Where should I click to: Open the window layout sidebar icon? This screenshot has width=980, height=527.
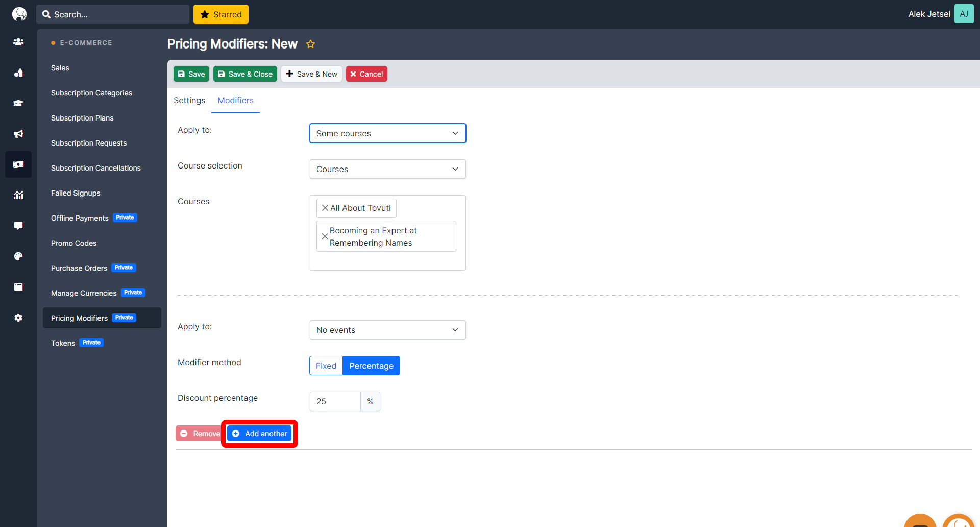pos(18,287)
